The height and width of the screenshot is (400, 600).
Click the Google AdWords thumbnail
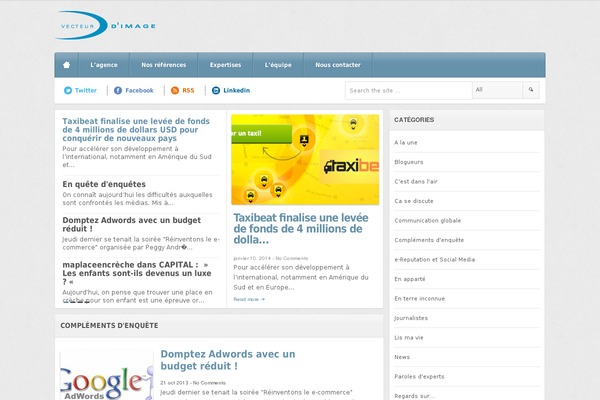coord(107,375)
